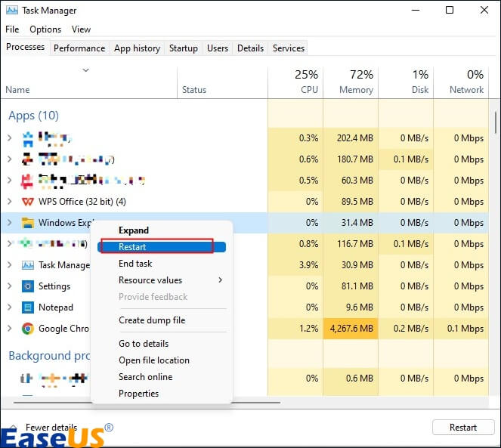Image resolution: width=501 pixels, height=448 pixels.
Task: Click the Task Manager title bar icon
Action: coord(12,11)
